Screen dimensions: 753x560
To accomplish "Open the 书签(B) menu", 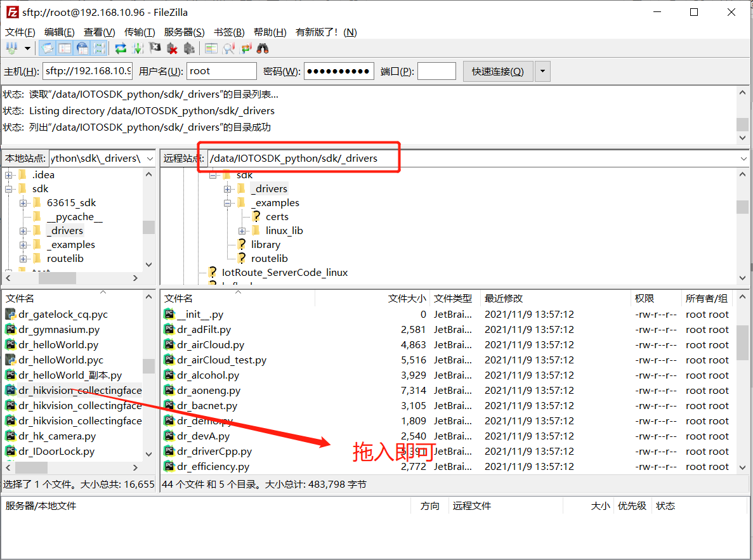I will coord(229,32).
